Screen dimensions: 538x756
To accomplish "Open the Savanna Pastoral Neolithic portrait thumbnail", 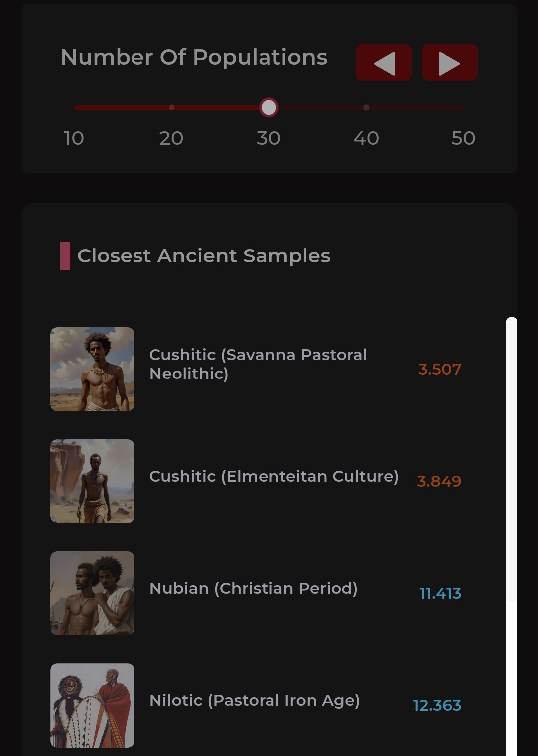I will pyautogui.click(x=92, y=369).
